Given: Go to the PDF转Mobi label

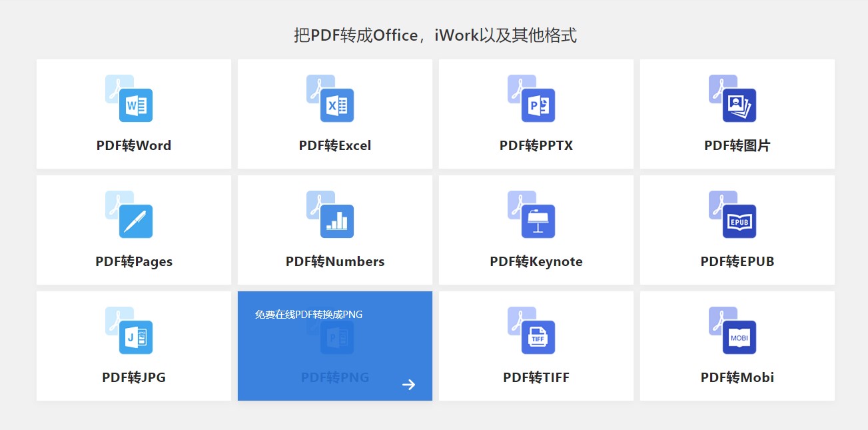Looking at the screenshot, I should tap(737, 377).
